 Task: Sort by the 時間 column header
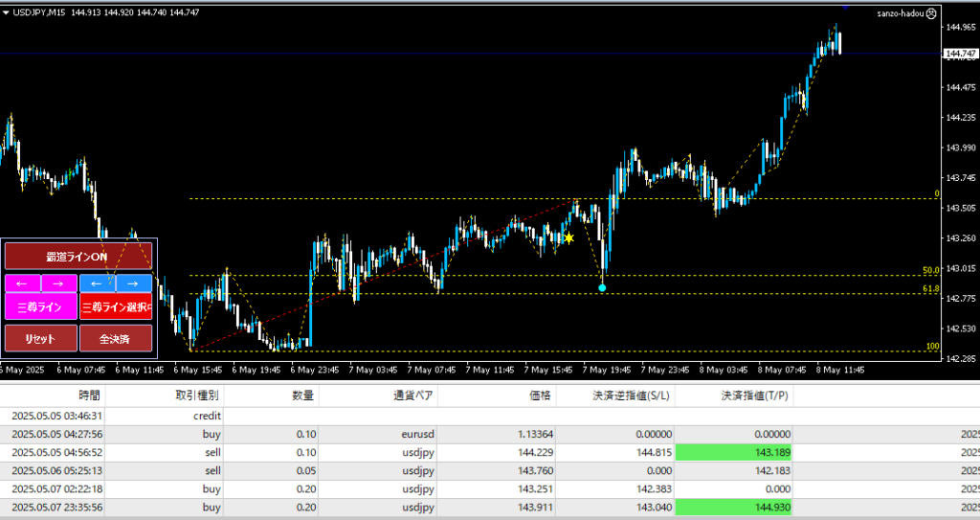tap(90, 395)
